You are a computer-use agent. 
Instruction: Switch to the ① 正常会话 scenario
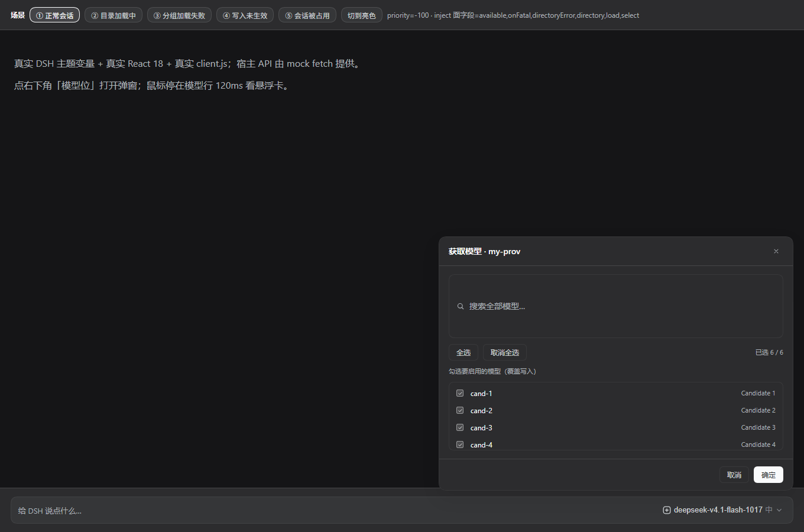pyautogui.click(x=54, y=15)
